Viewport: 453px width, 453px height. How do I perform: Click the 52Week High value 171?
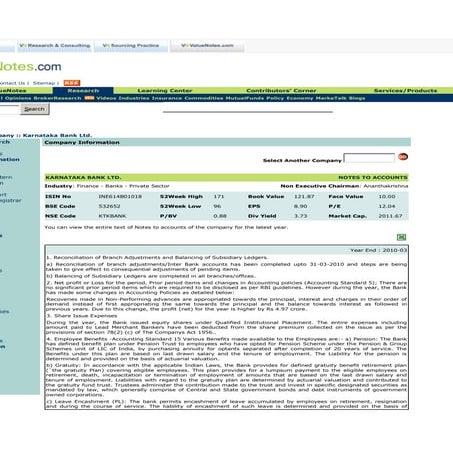point(219,196)
